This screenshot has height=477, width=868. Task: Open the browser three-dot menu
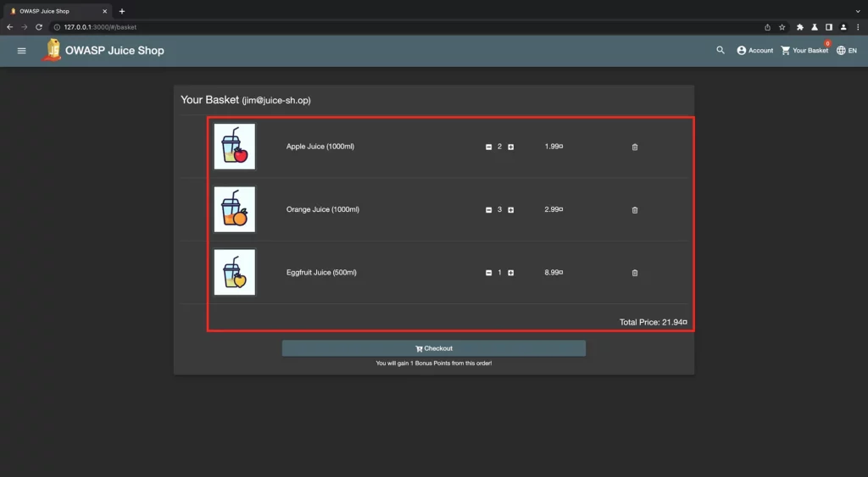tap(858, 27)
